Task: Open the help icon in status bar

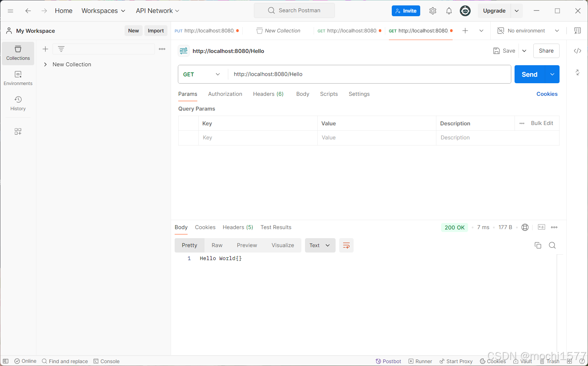Action: 582,361
